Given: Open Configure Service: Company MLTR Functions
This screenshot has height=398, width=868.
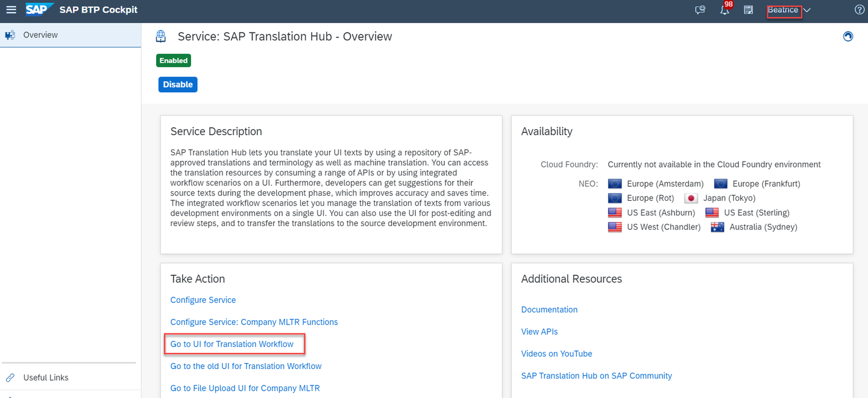Looking at the screenshot, I should coord(254,322).
